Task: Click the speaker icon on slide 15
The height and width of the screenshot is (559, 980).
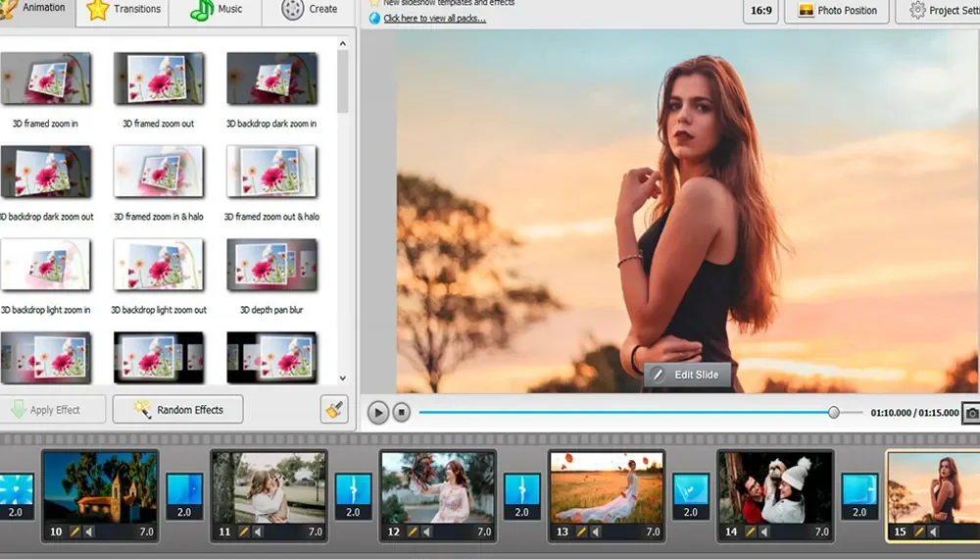Action: (933, 533)
